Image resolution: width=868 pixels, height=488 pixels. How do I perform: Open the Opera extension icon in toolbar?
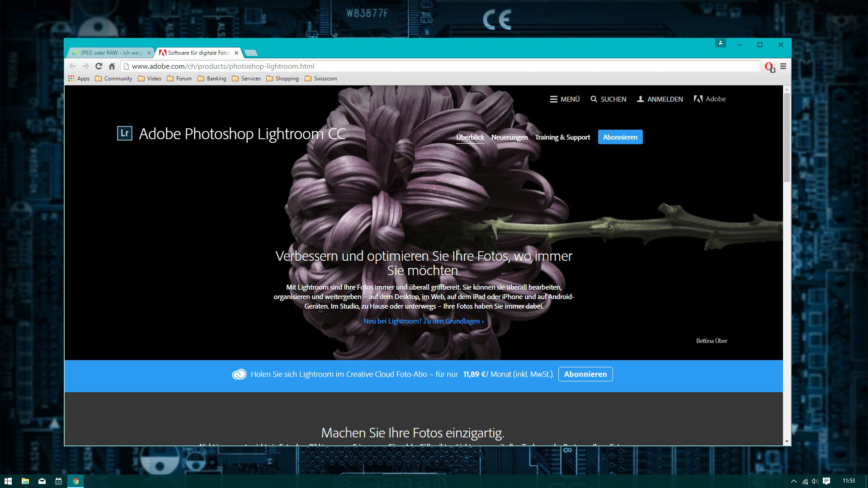(769, 66)
